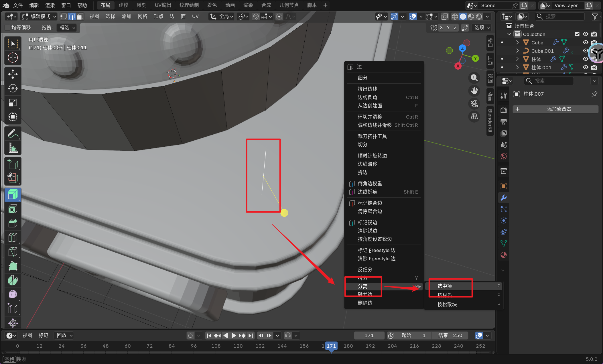The width and height of the screenshot is (603, 364).
Task: Click the current frame 171 field
Action: [369, 335]
